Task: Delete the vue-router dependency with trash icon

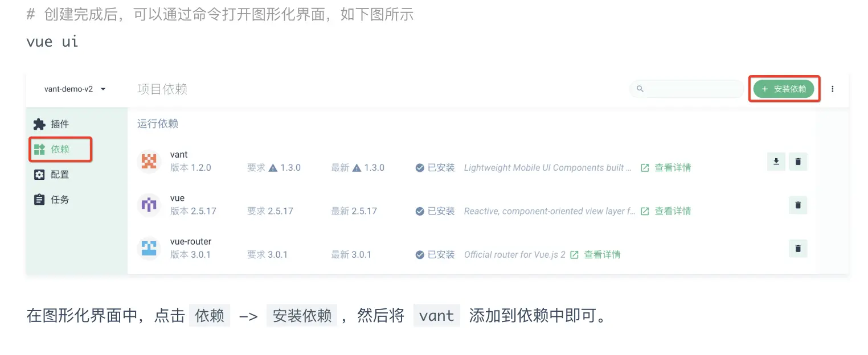Action: click(798, 248)
